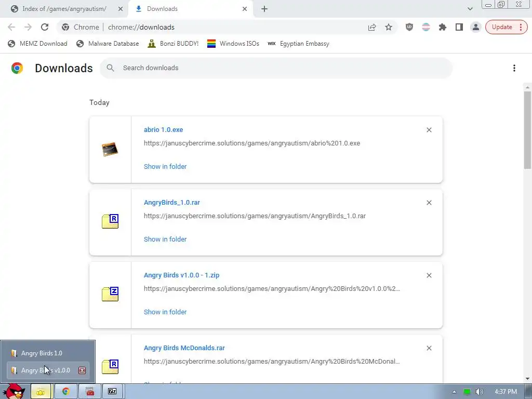Open the Downloads page three-dot menu
The width and height of the screenshot is (532, 399).
pyautogui.click(x=514, y=68)
